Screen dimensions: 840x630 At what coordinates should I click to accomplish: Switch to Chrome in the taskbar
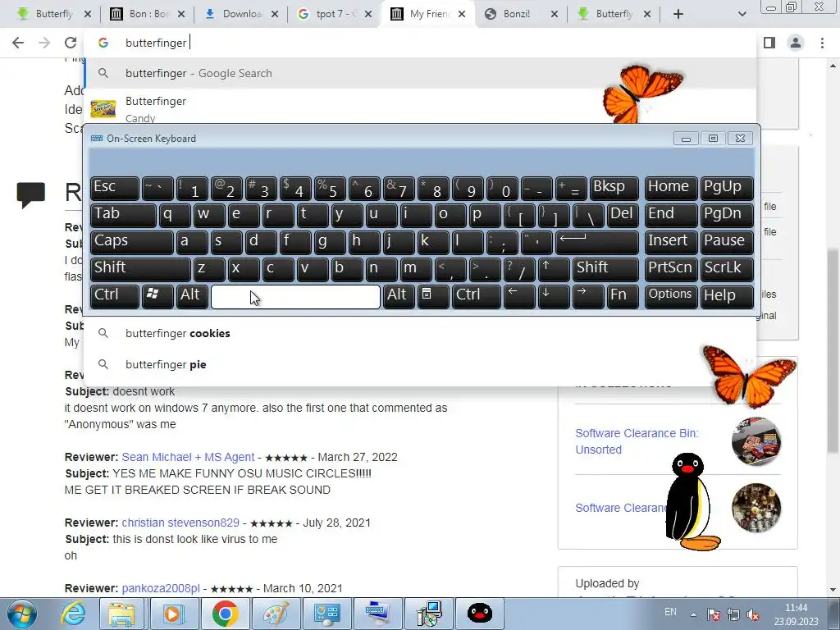(x=225, y=614)
